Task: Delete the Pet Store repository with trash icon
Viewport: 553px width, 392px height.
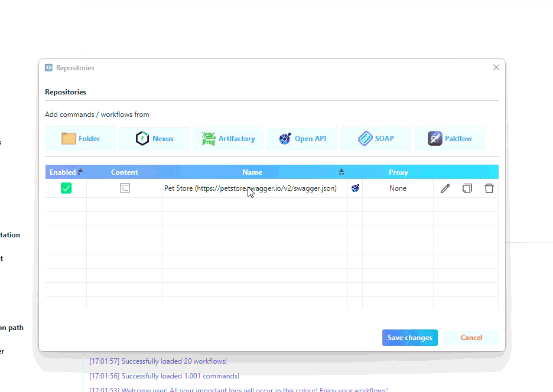Action: click(x=489, y=188)
